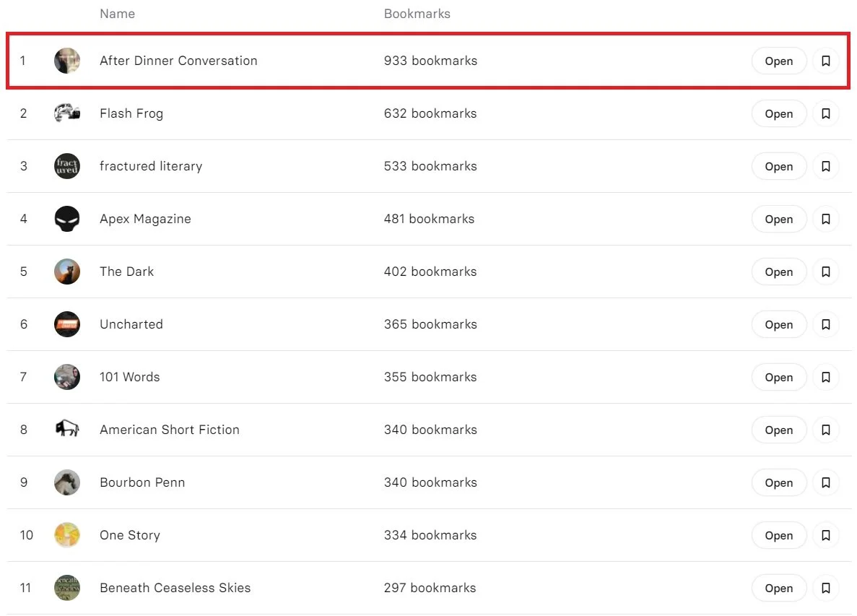Screen dimensions: 857x616
Task: Bookmark Uncharted magazine
Action: 825,325
